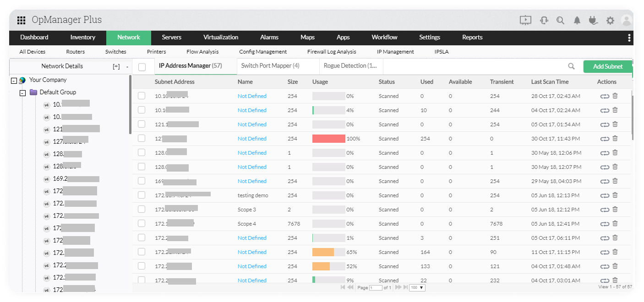
Task: Open the Alarms menu
Action: [269, 38]
